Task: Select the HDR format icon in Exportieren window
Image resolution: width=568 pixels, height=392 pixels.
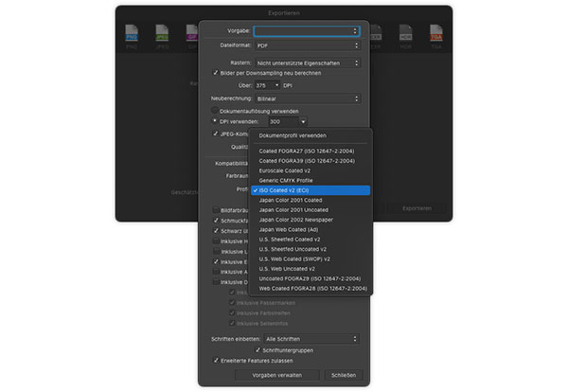Action: (405, 33)
